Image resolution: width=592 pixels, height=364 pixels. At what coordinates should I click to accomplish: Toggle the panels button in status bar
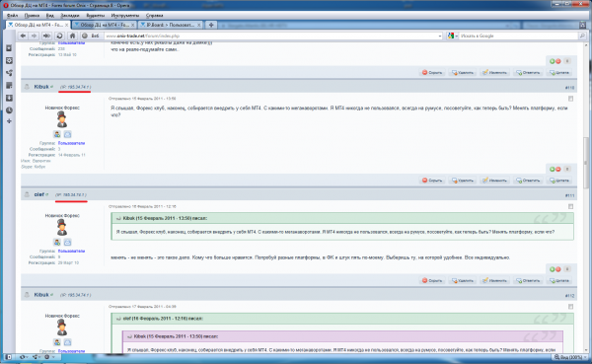coord(8,357)
